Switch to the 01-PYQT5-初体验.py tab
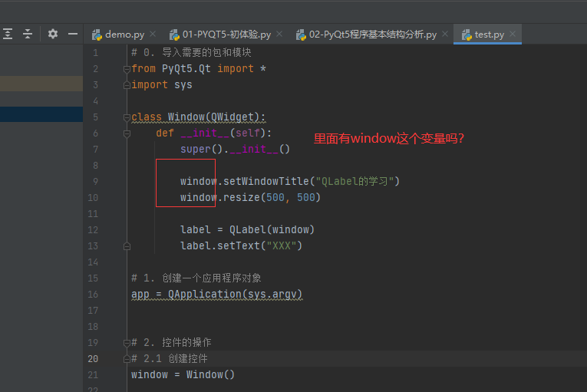 (226, 35)
